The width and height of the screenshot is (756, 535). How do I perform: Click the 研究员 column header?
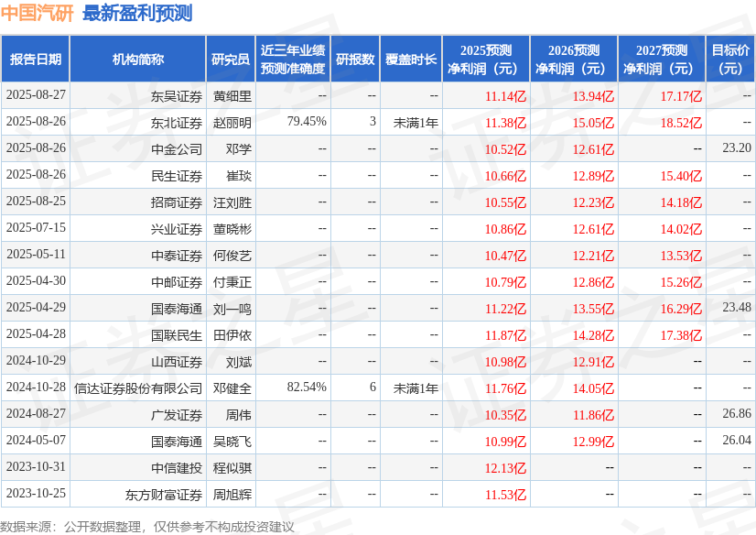[231, 59]
